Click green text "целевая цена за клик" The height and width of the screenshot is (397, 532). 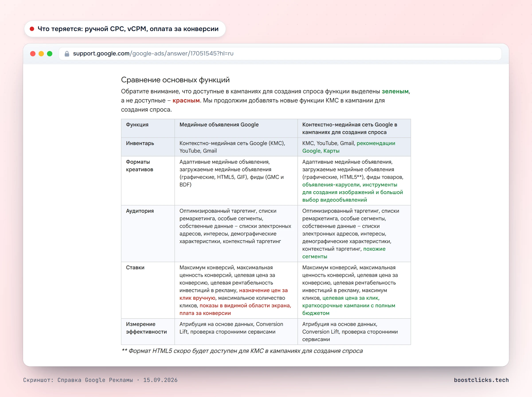click(350, 298)
